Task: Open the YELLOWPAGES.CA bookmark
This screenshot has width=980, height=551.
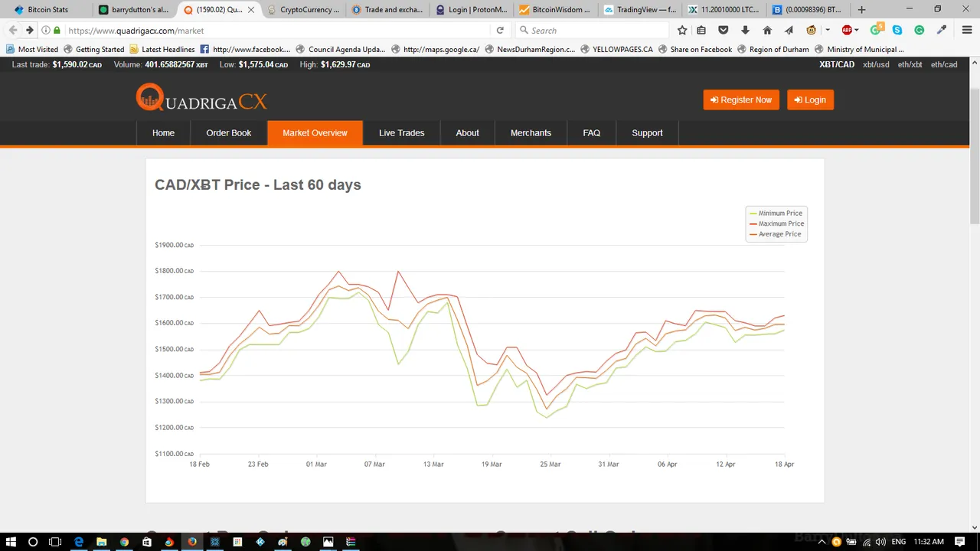Action: [x=616, y=49]
